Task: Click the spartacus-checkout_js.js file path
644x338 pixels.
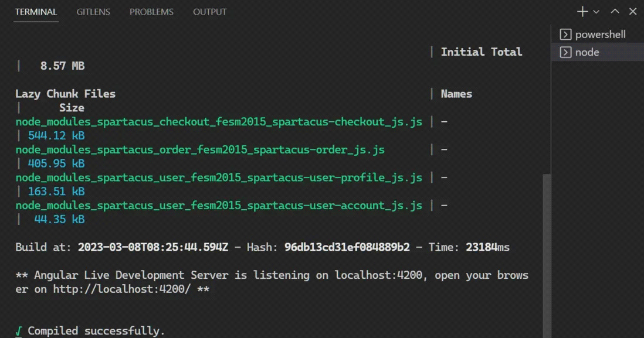Action: (x=218, y=122)
